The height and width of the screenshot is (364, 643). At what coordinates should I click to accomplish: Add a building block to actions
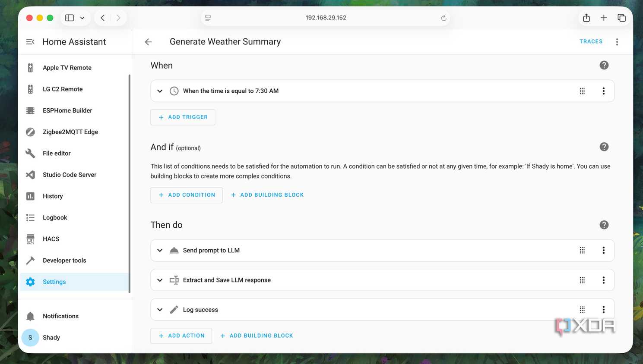[257, 336]
